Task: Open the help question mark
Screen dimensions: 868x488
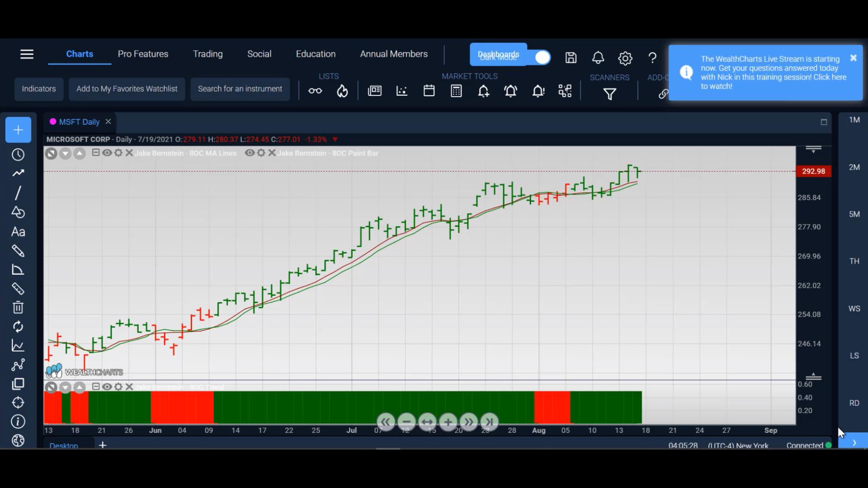Action: point(652,58)
